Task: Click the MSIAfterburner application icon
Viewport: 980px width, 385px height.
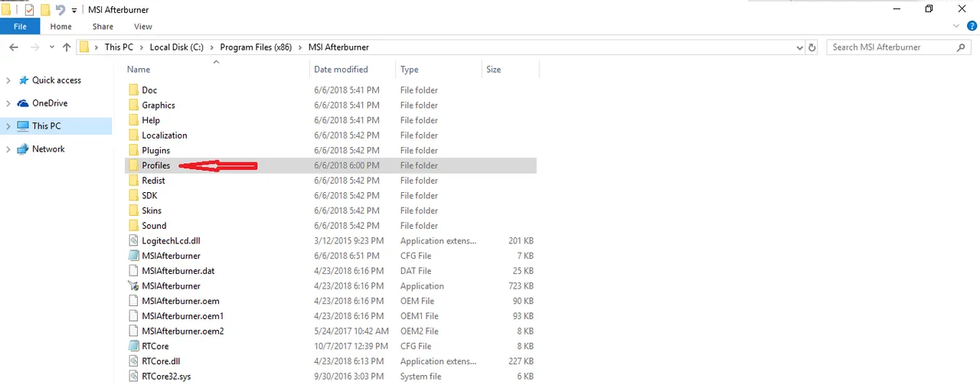Action: [x=133, y=285]
